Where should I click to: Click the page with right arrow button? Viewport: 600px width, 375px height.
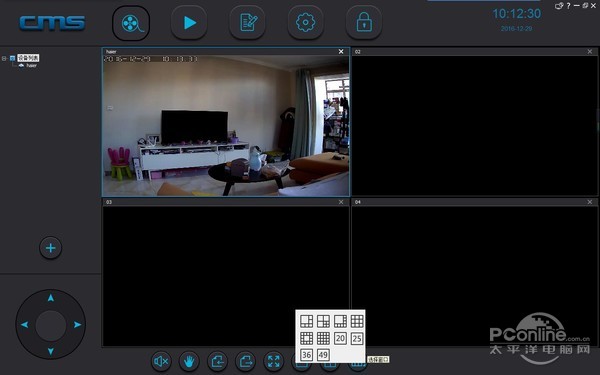246,361
